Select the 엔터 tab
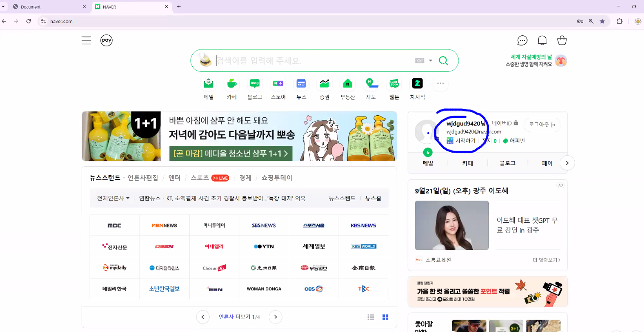Viewport: 644px width, 332px height. (x=174, y=178)
